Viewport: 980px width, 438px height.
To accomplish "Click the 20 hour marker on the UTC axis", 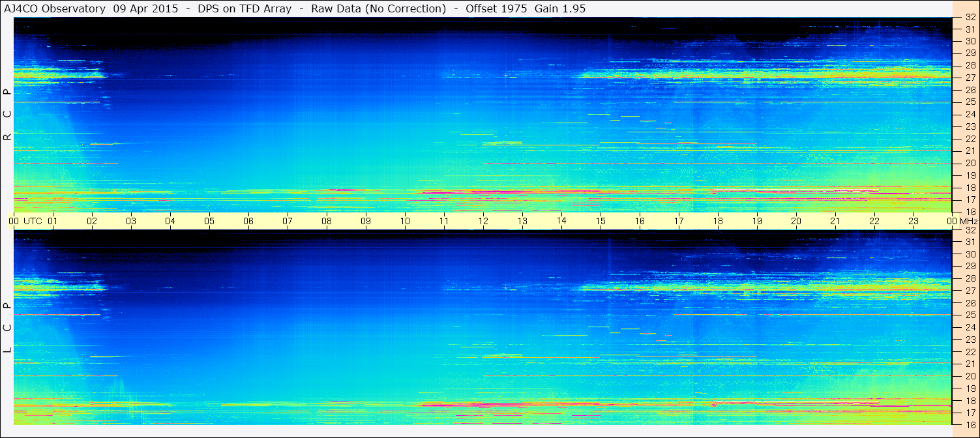I will [796, 221].
